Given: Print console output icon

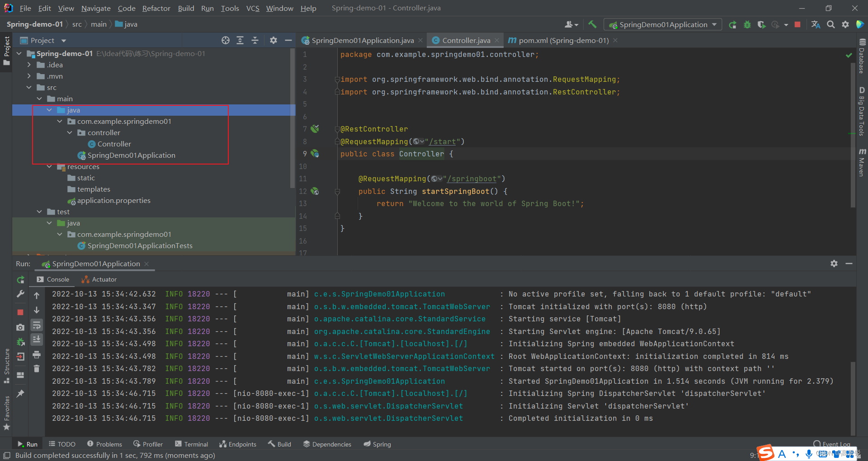Looking at the screenshot, I should (x=37, y=355).
